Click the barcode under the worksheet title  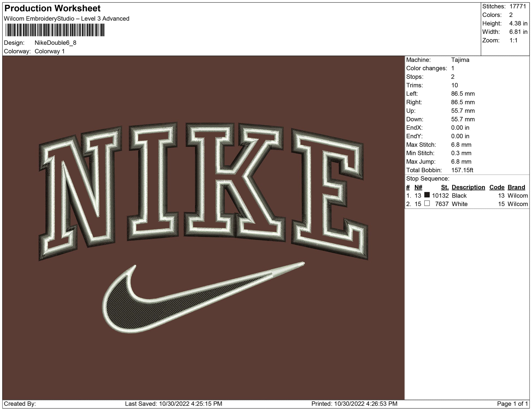55,30
